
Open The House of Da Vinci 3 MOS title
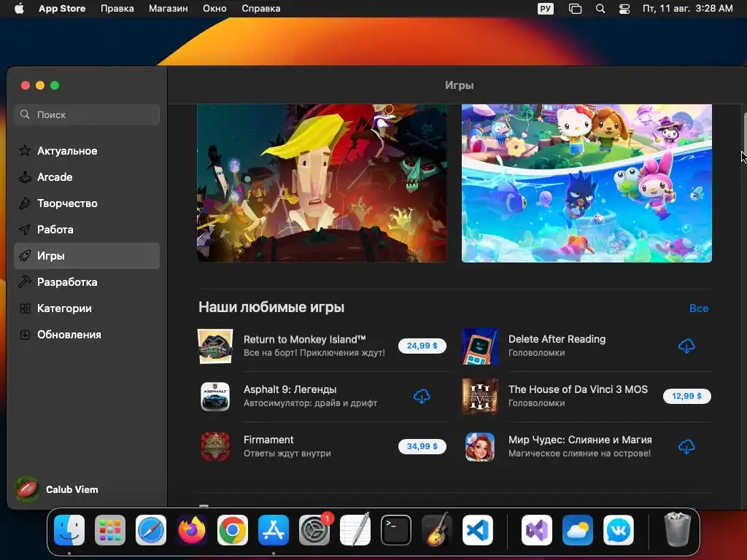[578, 389]
